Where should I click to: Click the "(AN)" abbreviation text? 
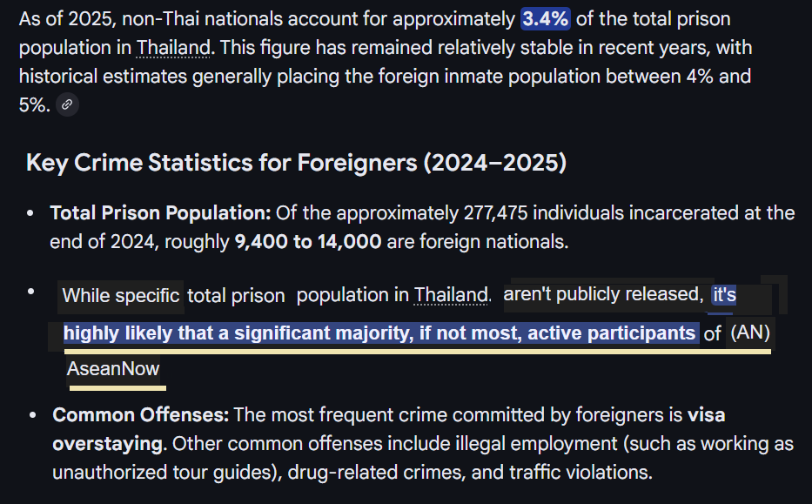click(750, 333)
